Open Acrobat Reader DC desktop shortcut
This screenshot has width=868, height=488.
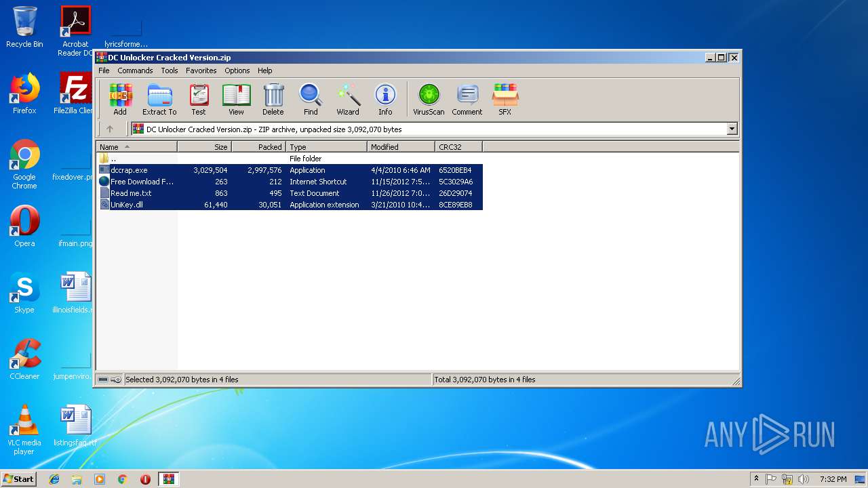75,31
